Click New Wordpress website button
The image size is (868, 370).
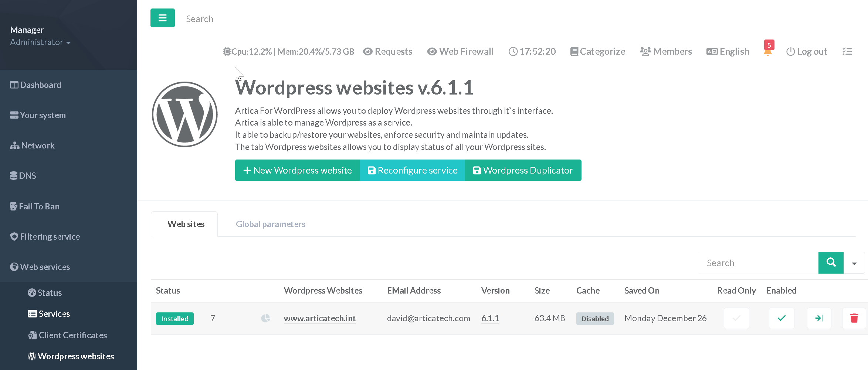pos(297,170)
